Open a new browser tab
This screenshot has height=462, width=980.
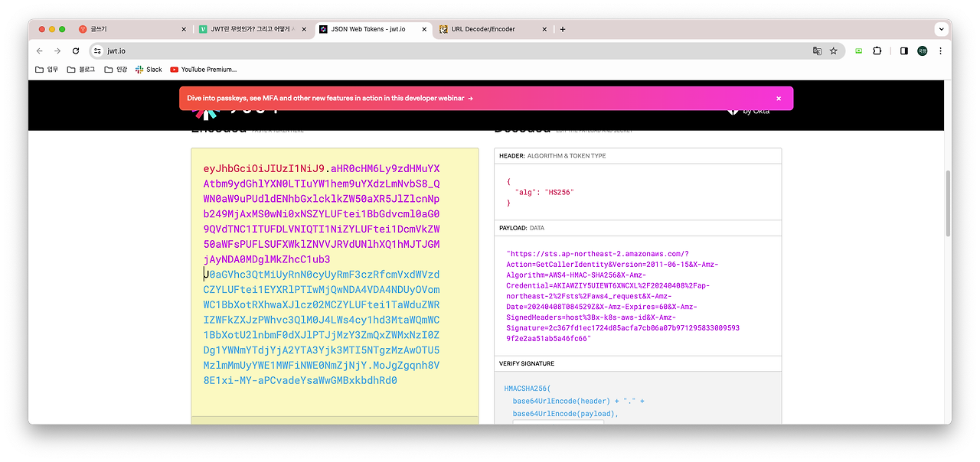coord(563,29)
